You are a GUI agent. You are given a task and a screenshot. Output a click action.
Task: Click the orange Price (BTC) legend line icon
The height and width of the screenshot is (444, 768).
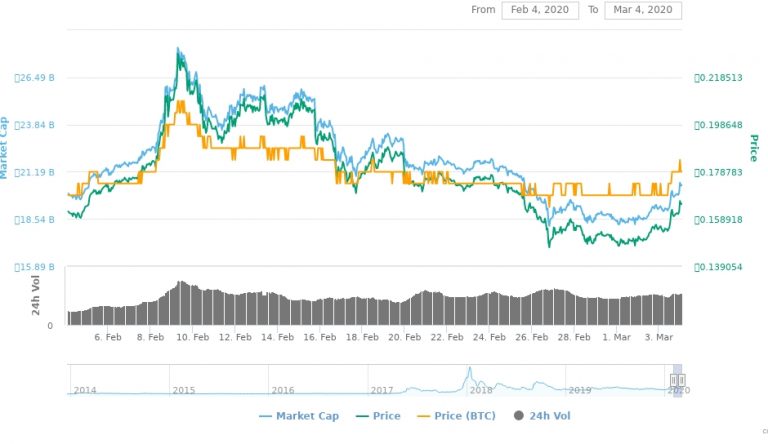(x=423, y=417)
